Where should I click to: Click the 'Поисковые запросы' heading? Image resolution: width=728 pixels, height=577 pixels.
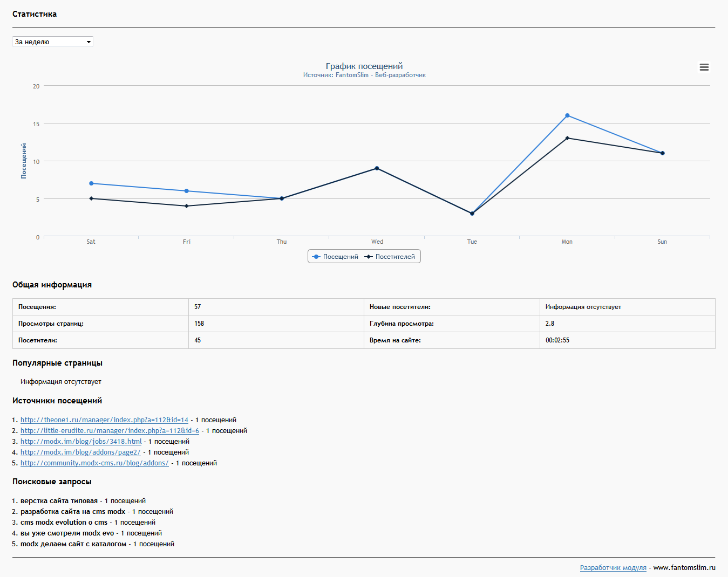click(x=52, y=482)
